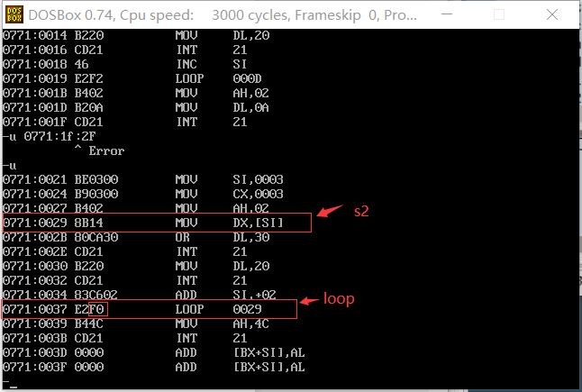
Task: Click line 0771:0016 INT 21
Action: (x=124, y=50)
